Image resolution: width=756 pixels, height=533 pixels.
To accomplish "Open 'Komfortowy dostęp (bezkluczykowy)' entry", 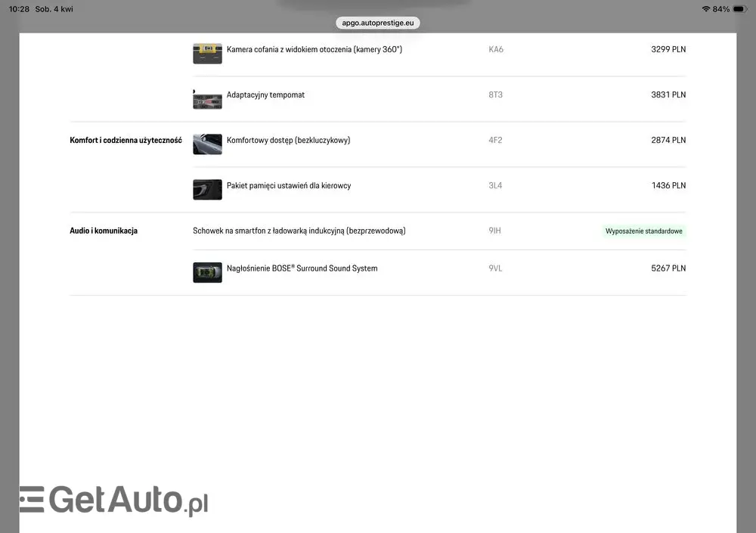I will click(288, 141).
